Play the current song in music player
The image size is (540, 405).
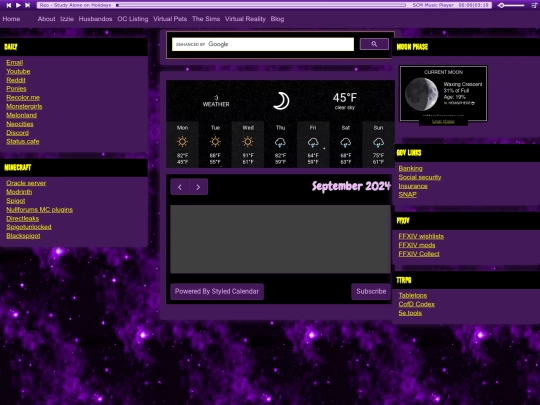pyautogui.click(x=18, y=5)
